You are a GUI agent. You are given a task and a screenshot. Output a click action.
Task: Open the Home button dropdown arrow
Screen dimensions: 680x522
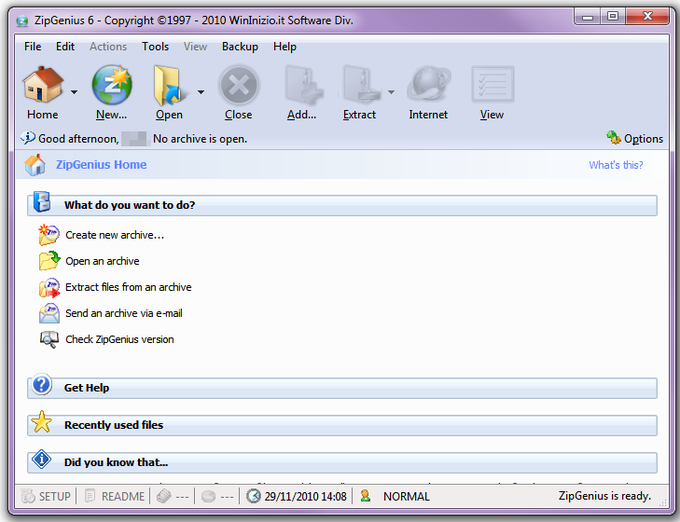coord(74,92)
